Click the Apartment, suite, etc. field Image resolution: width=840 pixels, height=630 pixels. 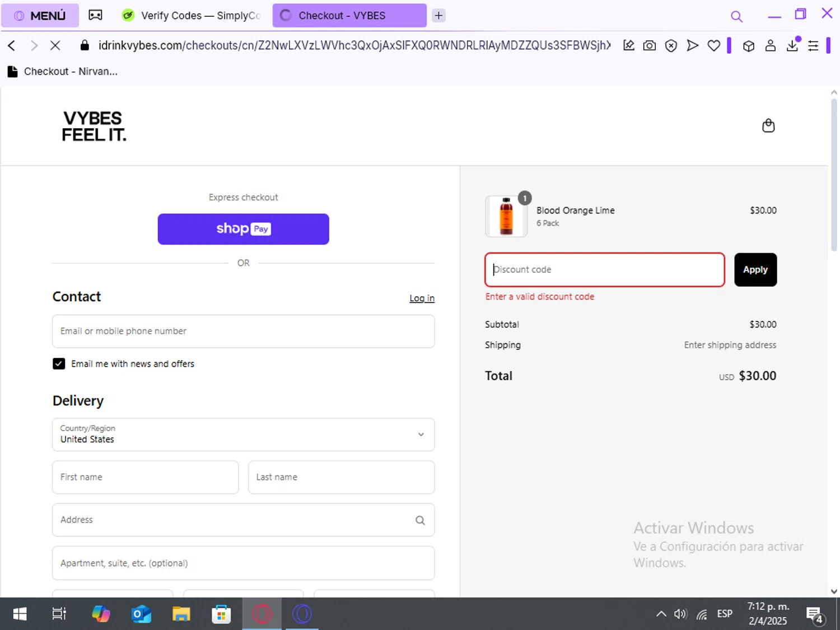tap(243, 563)
